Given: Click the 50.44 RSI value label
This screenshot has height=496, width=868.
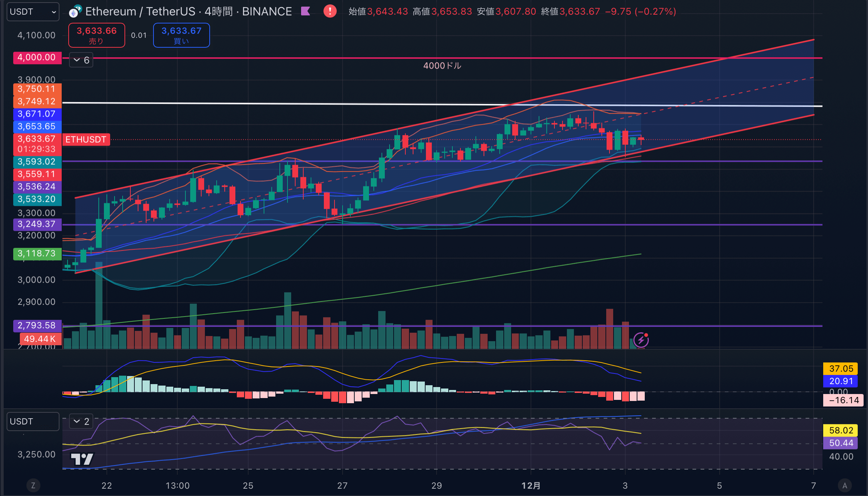Looking at the screenshot, I should [x=840, y=443].
